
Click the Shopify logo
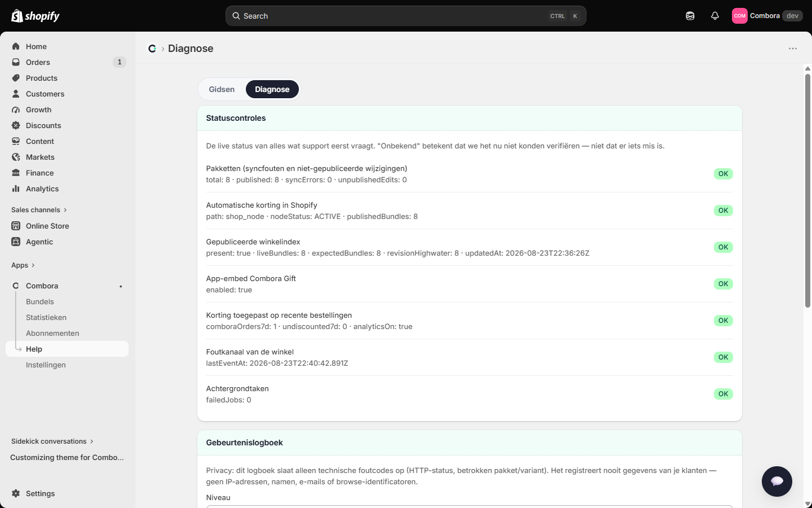click(x=36, y=16)
